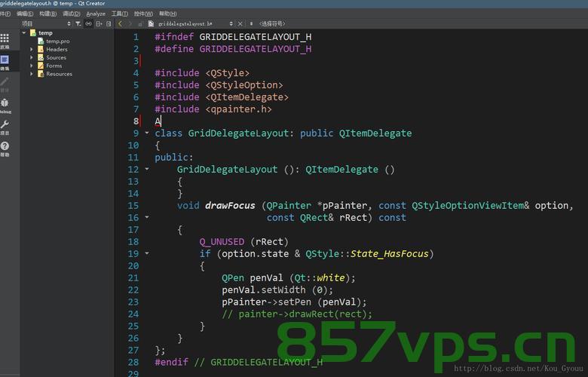Click the #include <qpainter.h> line
588x377 pixels.
(x=213, y=109)
